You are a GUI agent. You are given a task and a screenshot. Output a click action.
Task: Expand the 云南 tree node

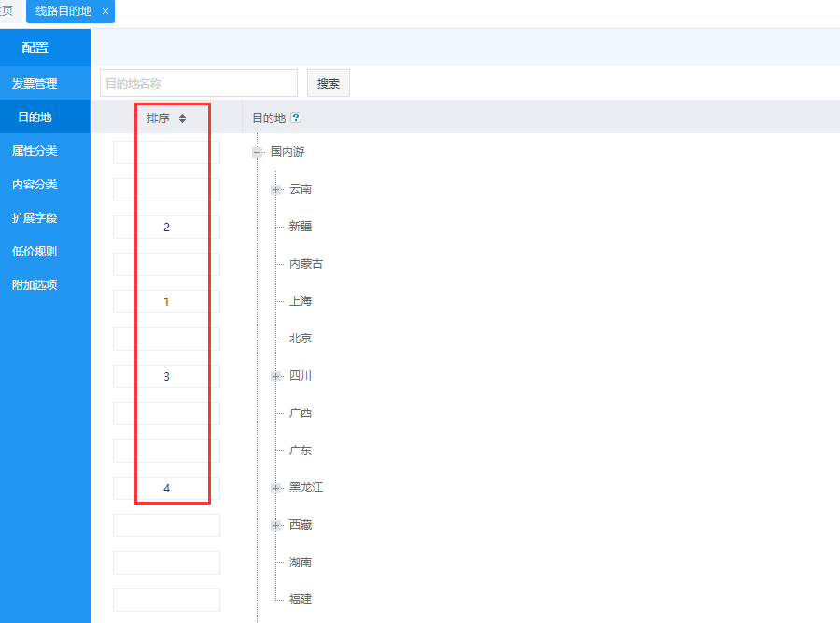point(275,189)
